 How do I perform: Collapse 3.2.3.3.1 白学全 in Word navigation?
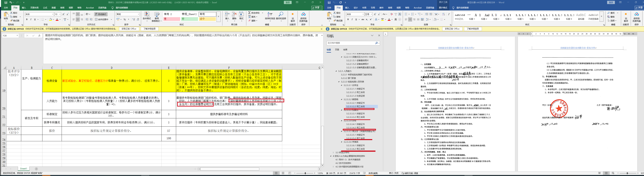[341, 85]
